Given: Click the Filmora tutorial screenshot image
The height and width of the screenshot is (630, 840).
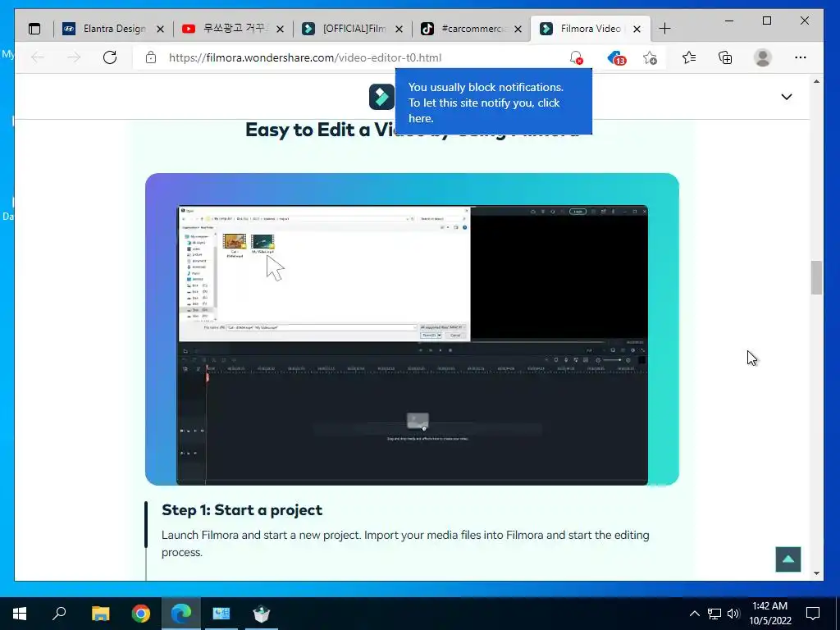Looking at the screenshot, I should pos(412,329).
